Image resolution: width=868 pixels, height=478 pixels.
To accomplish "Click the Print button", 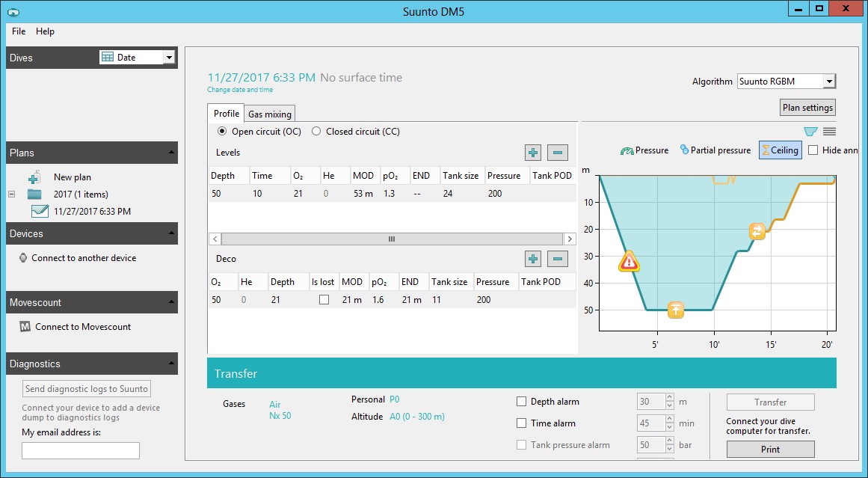I will pos(770,449).
